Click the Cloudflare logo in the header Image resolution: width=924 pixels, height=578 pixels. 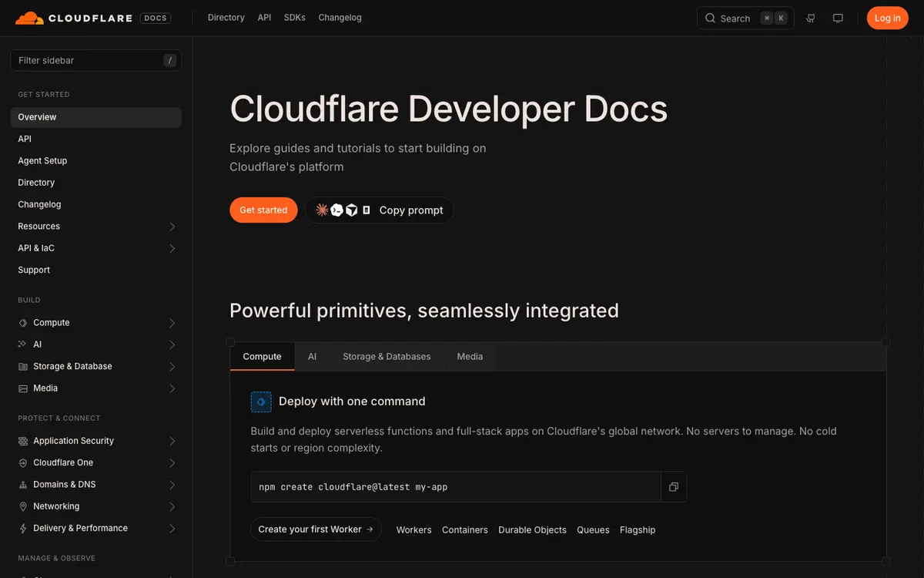[75, 18]
